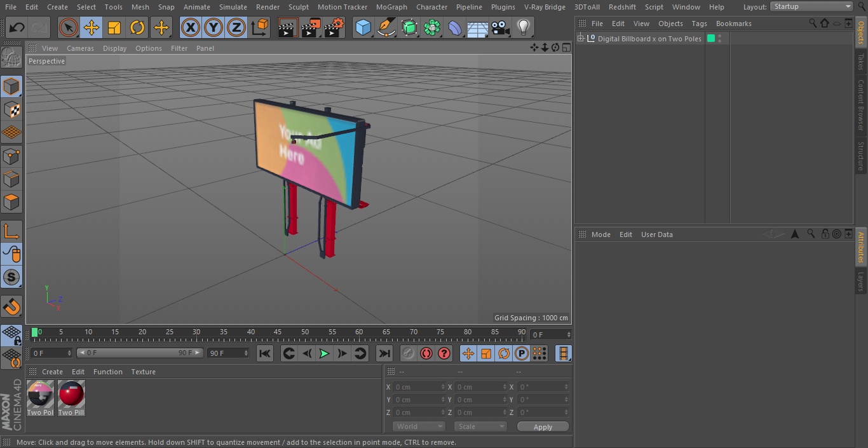Open the Spline Pen tool
The image size is (868, 448).
pos(386,27)
